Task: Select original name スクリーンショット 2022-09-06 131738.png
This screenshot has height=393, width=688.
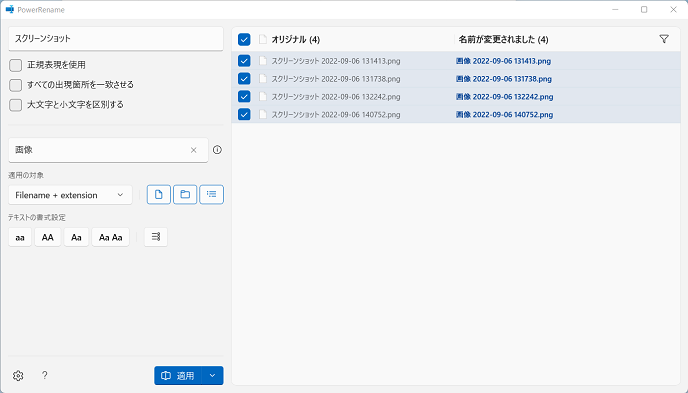Action: 336,79
